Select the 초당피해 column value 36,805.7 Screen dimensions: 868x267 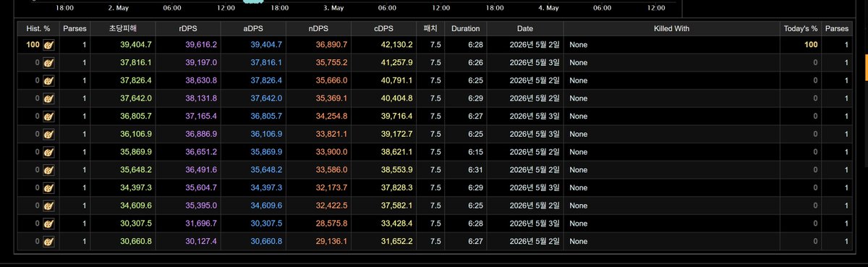click(x=136, y=116)
